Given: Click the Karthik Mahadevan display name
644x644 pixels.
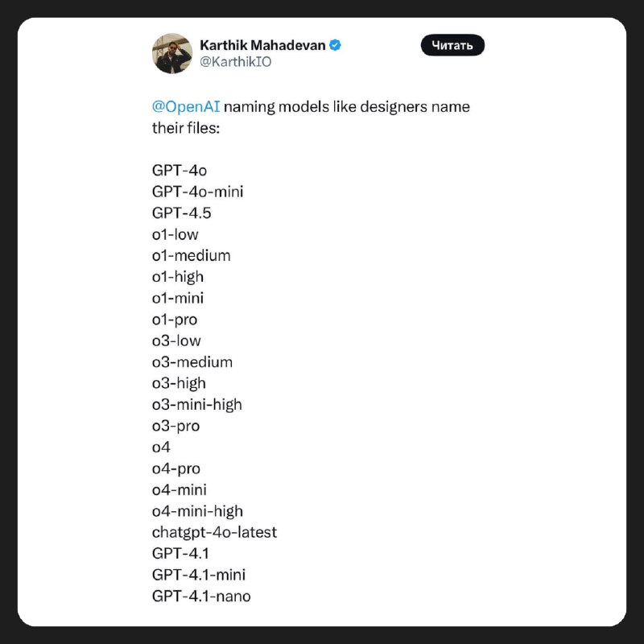Looking at the screenshot, I should click(262, 45).
